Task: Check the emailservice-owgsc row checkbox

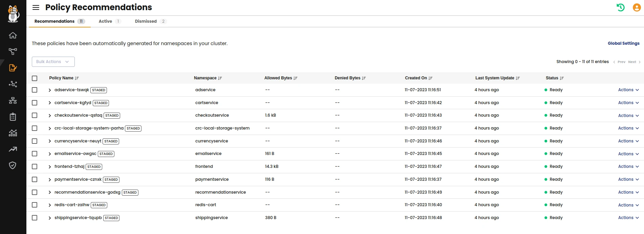Action: pos(35,154)
